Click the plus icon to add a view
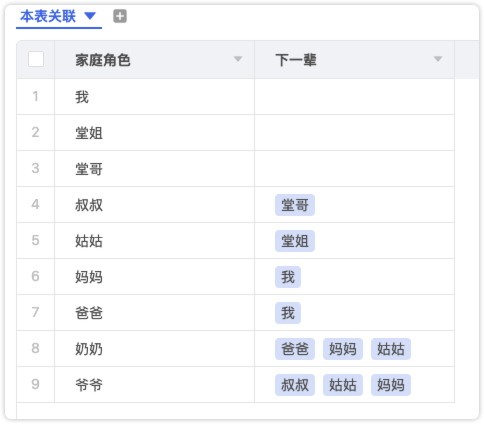 [120, 16]
